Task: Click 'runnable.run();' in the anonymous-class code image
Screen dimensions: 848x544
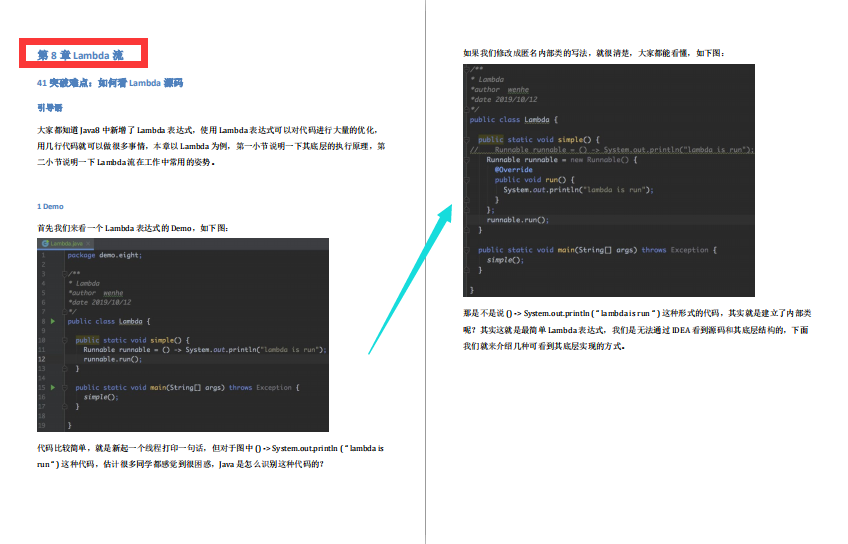Action: pyautogui.click(x=518, y=220)
